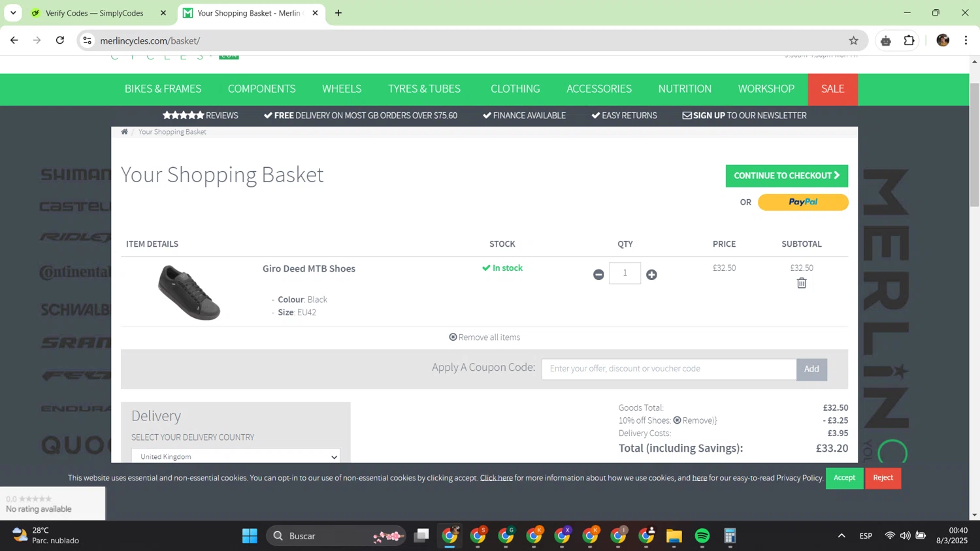Click Add coupon button

[811, 369]
